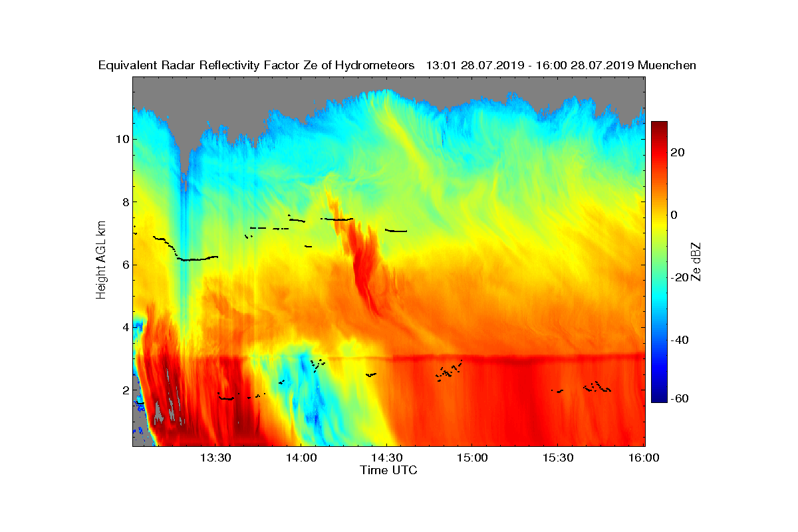Click the '15:30' time tick label

[x=559, y=458]
